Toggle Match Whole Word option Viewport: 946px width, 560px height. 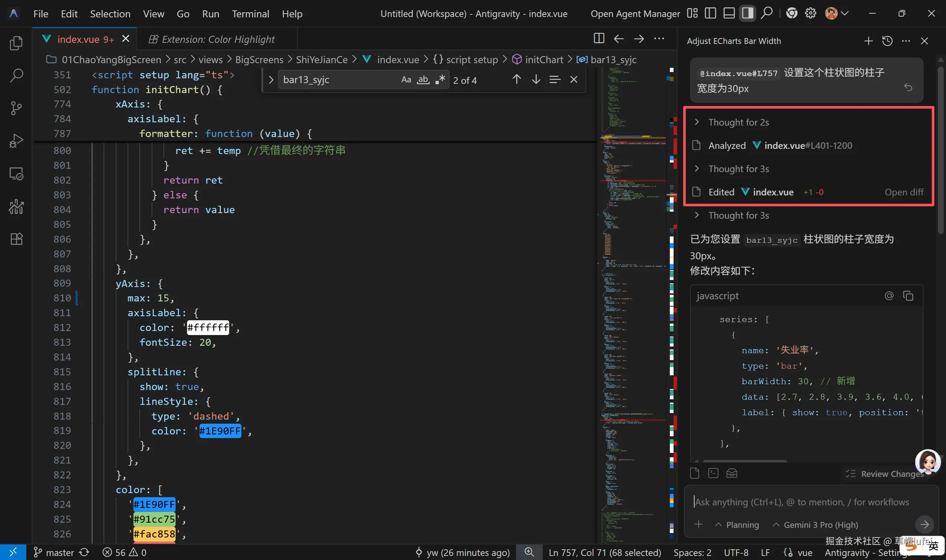pos(423,80)
